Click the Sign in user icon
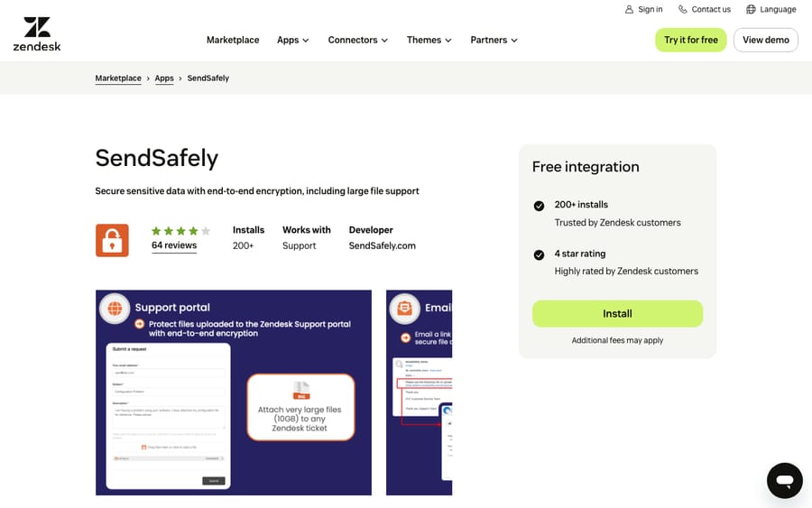The width and height of the screenshot is (812, 508). click(x=629, y=9)
